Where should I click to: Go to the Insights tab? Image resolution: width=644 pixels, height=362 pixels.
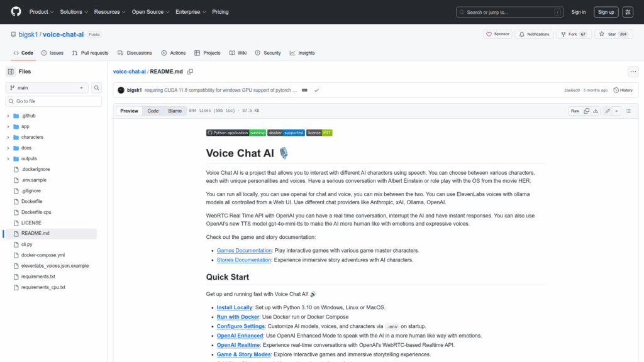point(302,53)
